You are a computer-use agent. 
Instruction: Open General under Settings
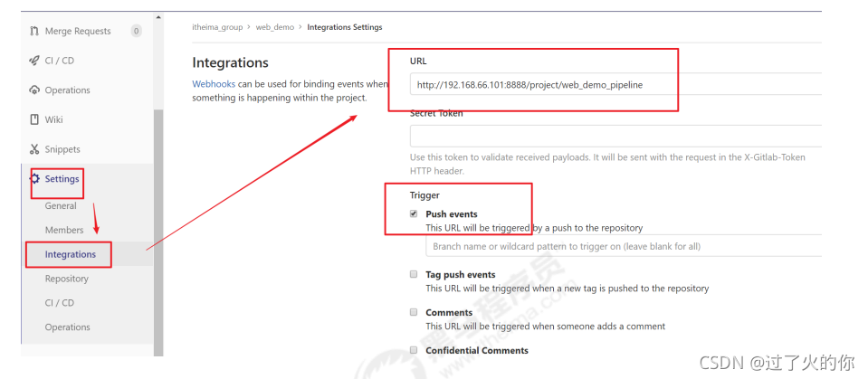61,206
